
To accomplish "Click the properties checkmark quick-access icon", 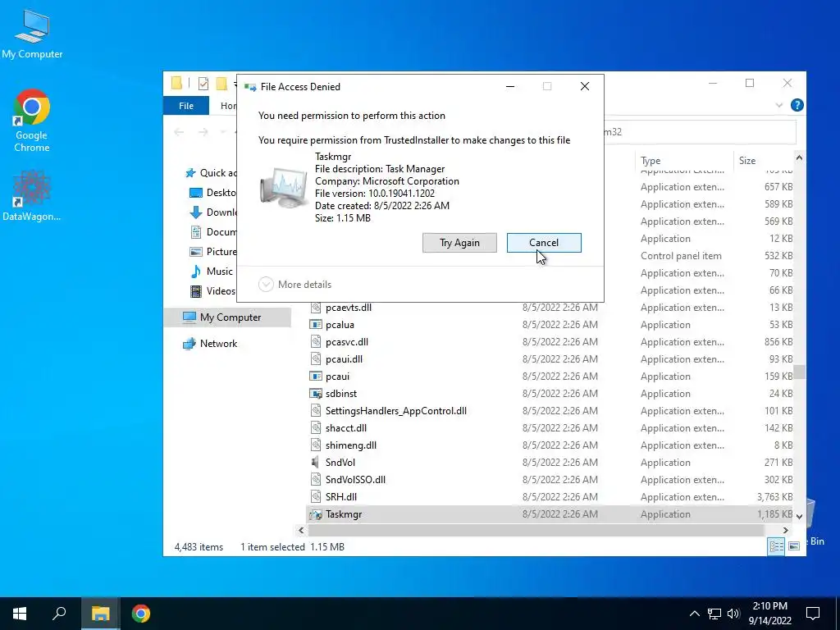I will click(x=203, y=84).
